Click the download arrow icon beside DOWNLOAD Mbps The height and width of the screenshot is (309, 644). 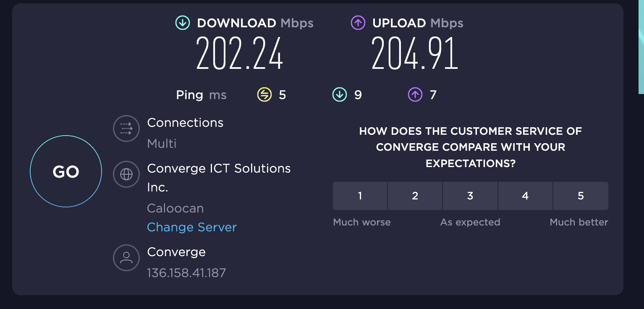coord(183,23)
